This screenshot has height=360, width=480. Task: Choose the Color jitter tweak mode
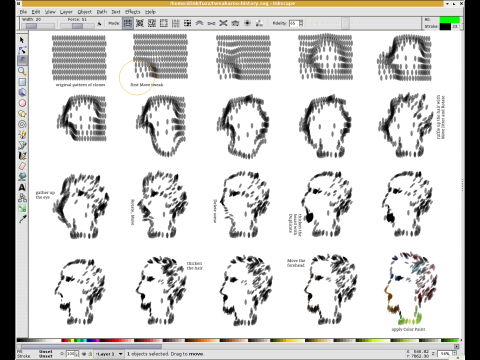[259, 23]
